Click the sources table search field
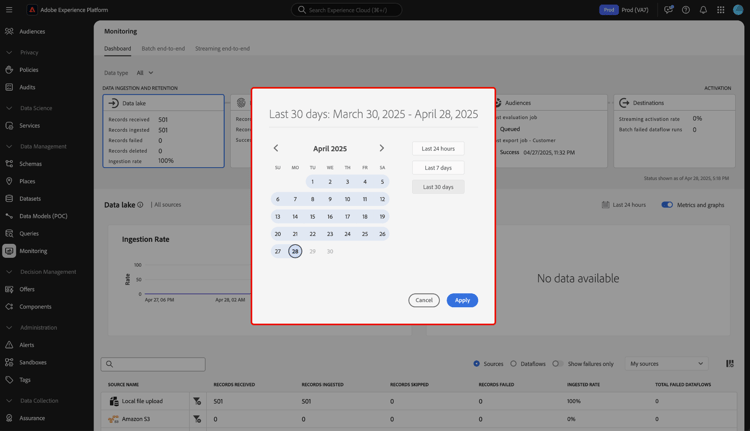Viewport: 750px width, 431px height. pos(153,364)
